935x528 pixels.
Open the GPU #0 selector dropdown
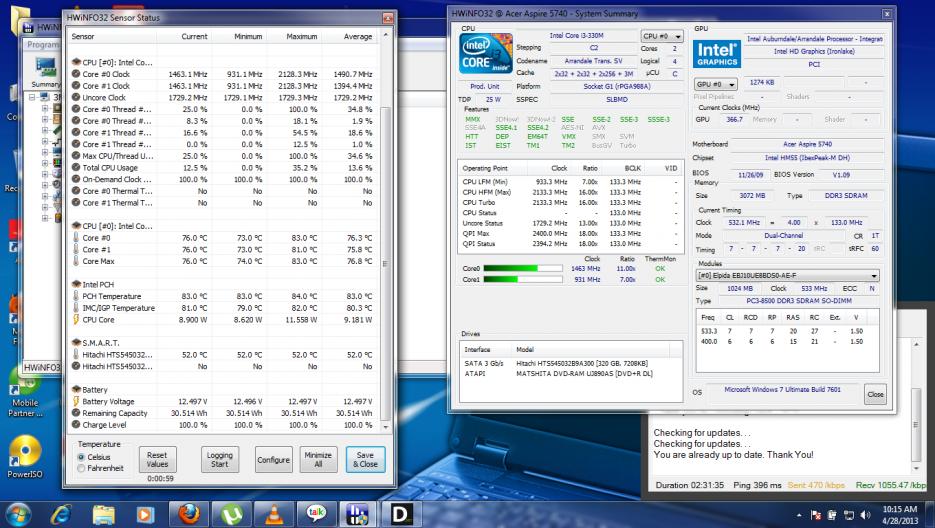click(715, 84)
